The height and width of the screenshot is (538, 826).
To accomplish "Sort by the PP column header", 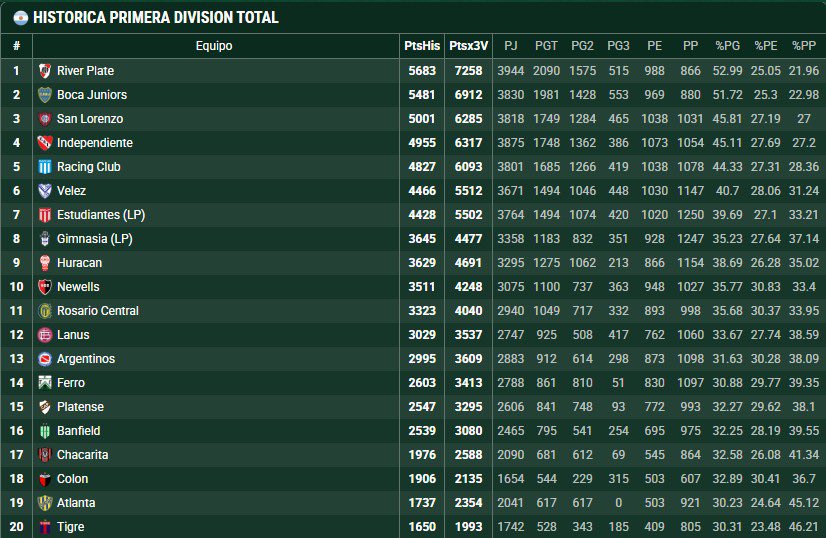I will click(x=690, y=46).
